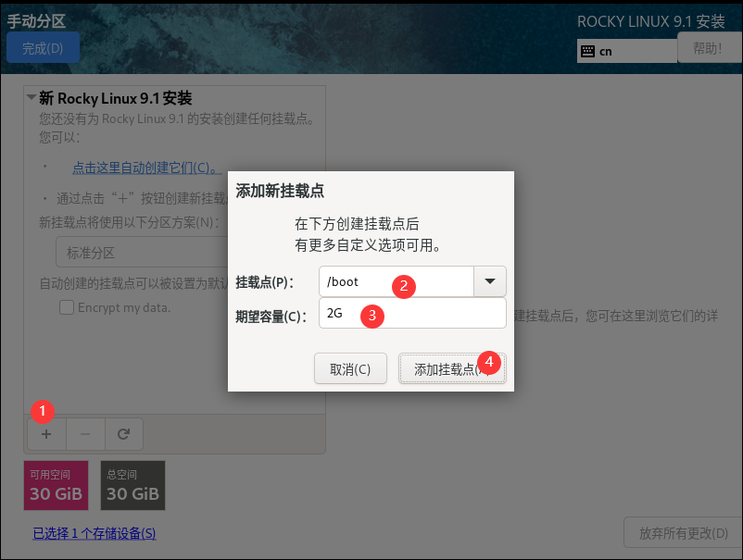Image resolution: width=743 pixels, height=560 pixels.
Task: Click the 完成(D) button
Action: click(43, 47)
